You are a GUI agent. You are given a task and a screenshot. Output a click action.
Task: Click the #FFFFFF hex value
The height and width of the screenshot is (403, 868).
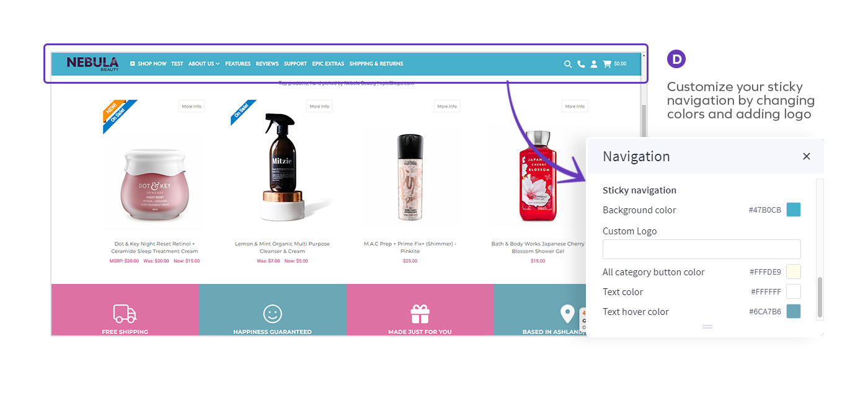pyautogui.click(x=766, y=292)
